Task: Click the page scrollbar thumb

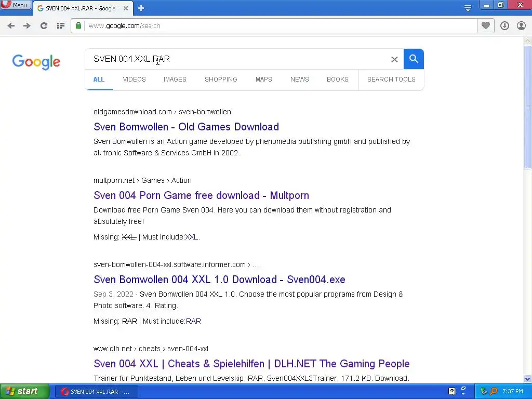Action: point(528,107)
